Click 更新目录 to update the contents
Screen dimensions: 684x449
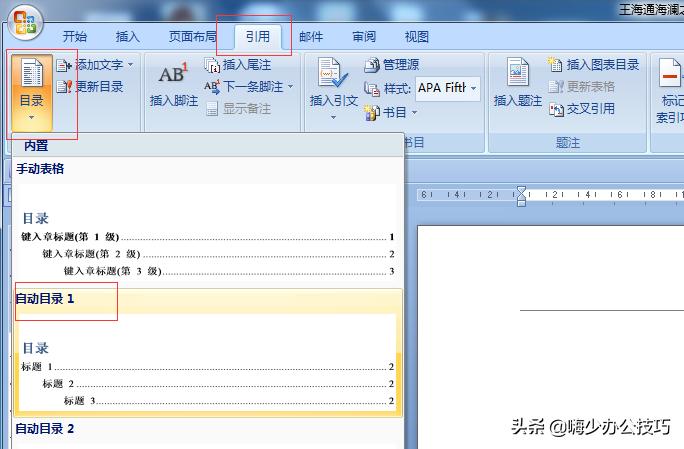tap(90, 87)
